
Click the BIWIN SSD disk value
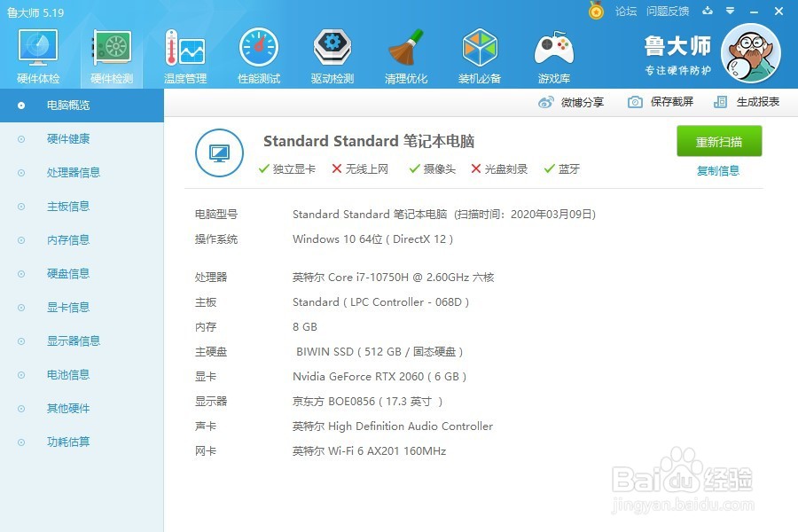(x=379, y=352)
